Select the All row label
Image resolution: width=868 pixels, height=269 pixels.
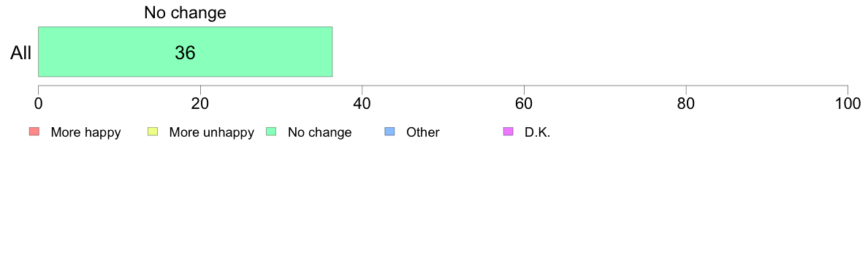point(21,53)
